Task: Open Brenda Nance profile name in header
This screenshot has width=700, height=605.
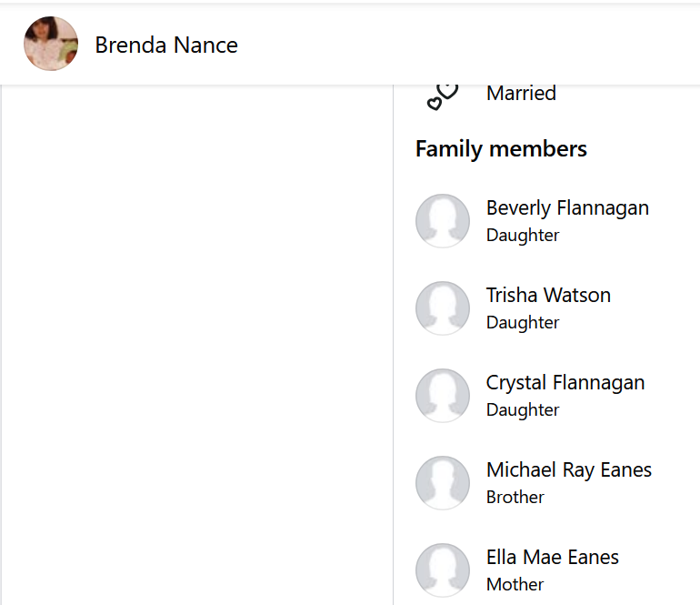Action: click(166, 45)
